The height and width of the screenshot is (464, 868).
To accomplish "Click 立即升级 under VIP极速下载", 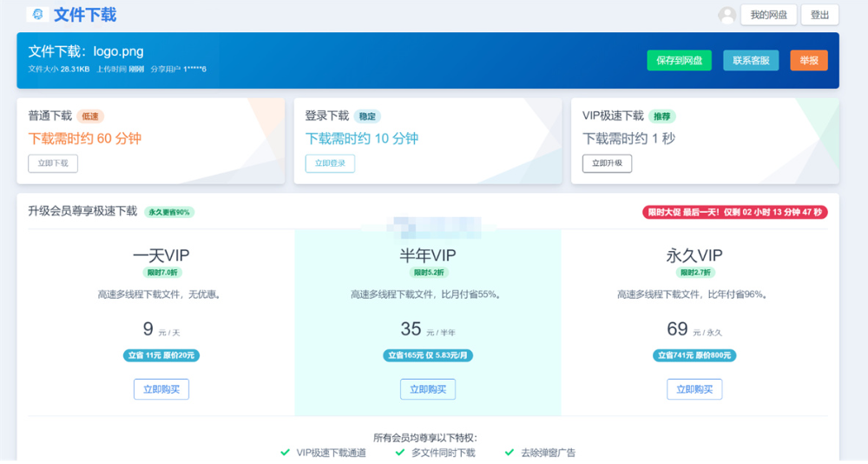I will pyautogui.click(x=607, y=163).
